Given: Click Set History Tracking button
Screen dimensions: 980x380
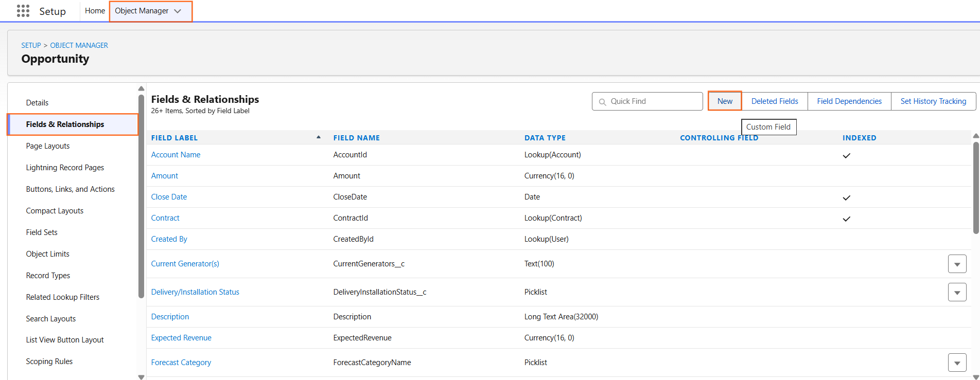Looking at the screenshot, I should pyautogui.click(x=933, y=101).
